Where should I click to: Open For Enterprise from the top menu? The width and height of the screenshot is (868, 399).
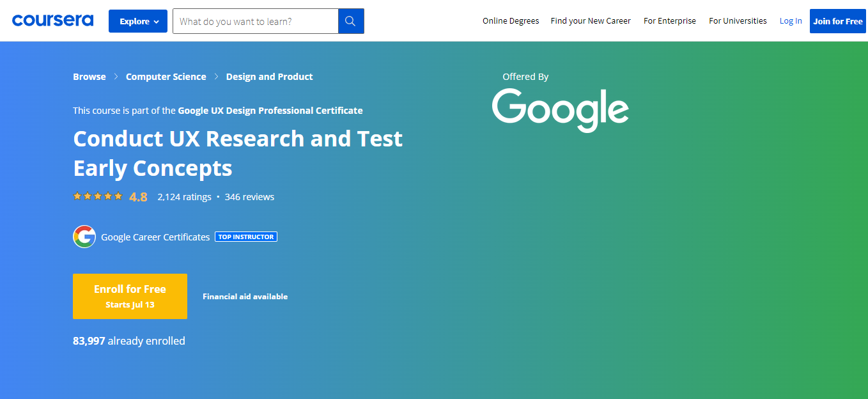point(669,20)
